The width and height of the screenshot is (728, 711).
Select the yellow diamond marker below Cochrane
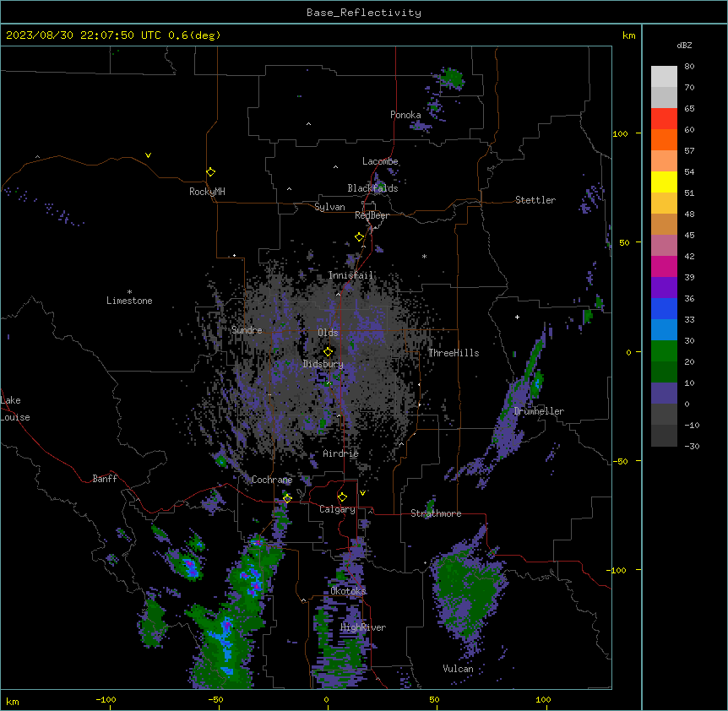[x=287, y=498]
